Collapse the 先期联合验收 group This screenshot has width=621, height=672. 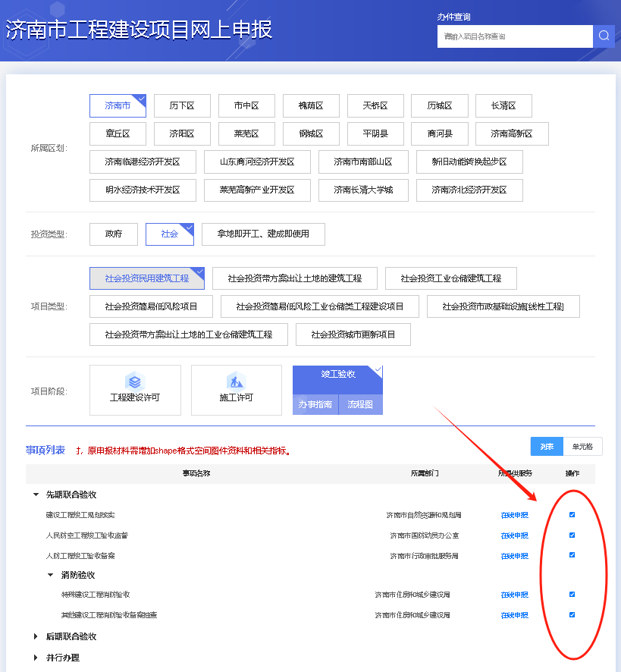click(36, 495)
